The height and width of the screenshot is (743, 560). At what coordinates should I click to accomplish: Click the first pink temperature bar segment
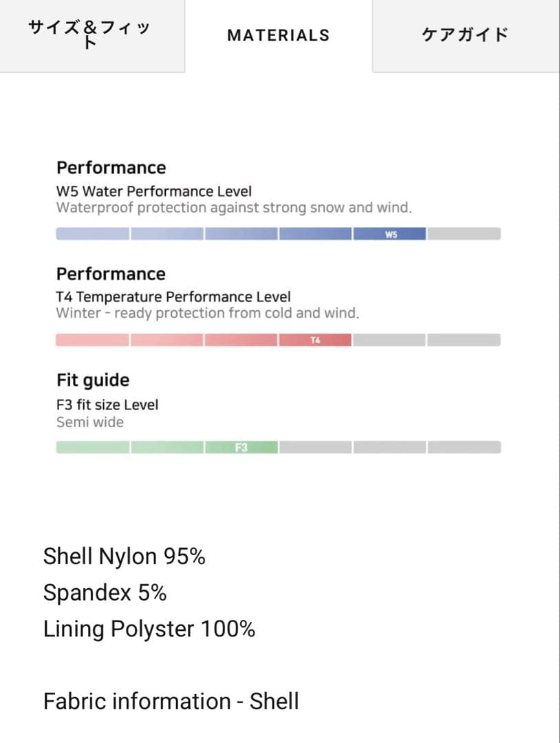[92, 340]
